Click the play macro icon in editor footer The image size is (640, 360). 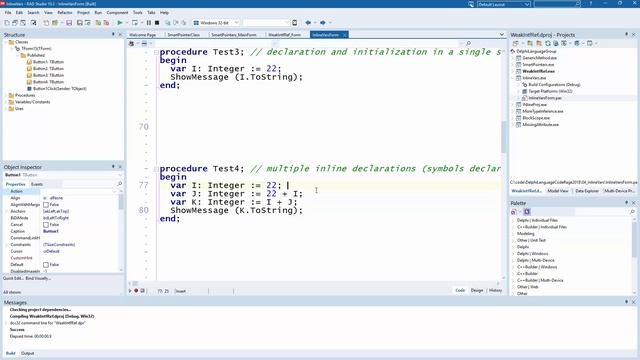coord(130,291)
